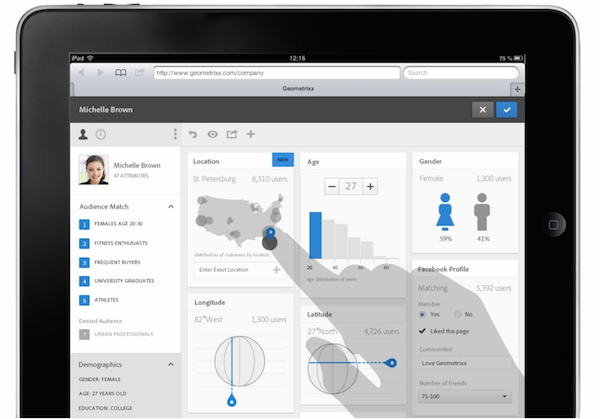Tap the Safari back arrow
This screenshot has height=419, width=600.
click(x=81, y=72)
